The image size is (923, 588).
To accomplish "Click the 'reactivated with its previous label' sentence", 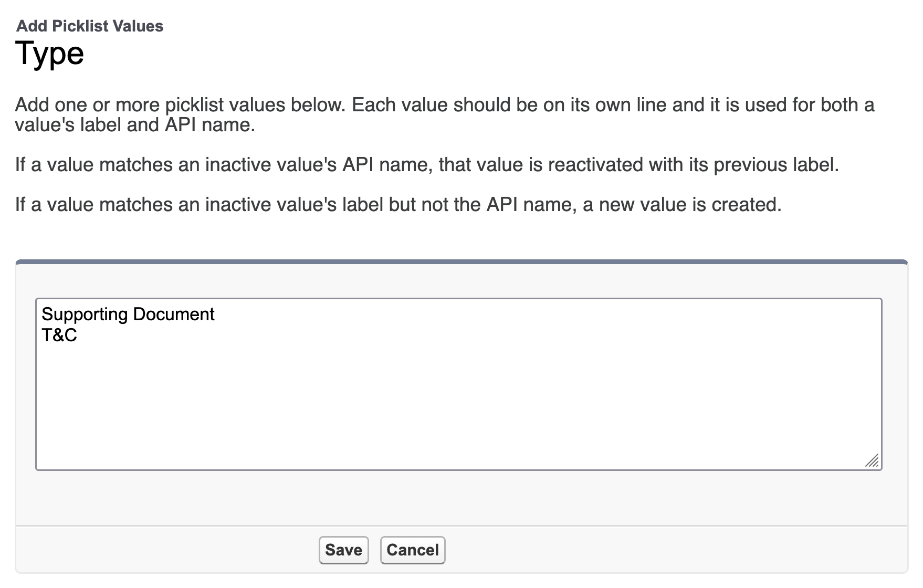I will tap(638, 165).
